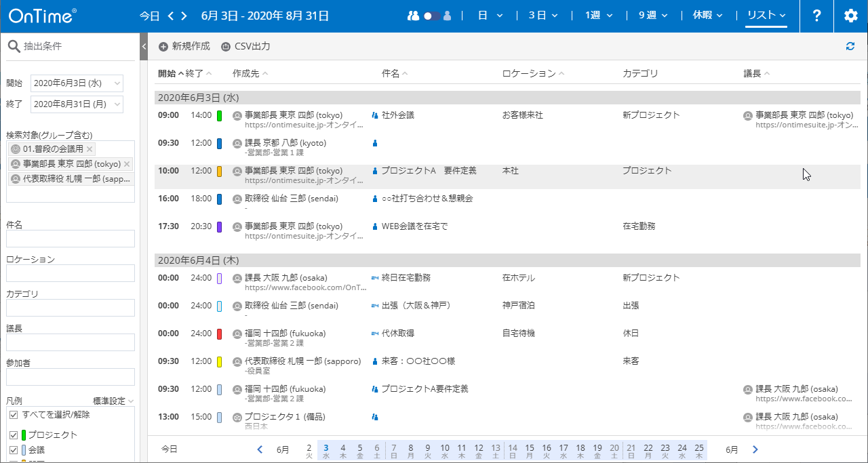Expand the 標準設定 legend dropdown
Viewport: 868px width, 463px height.
[x=130, y=401]
